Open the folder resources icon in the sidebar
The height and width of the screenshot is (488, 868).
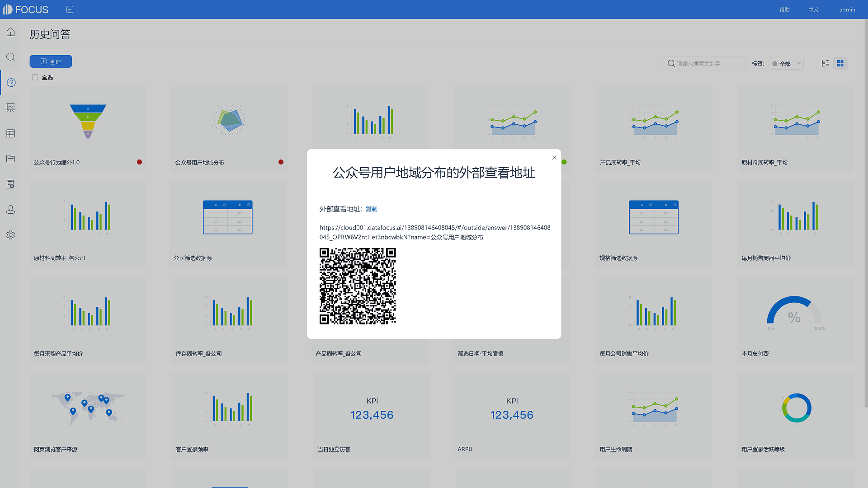(10, 159)
